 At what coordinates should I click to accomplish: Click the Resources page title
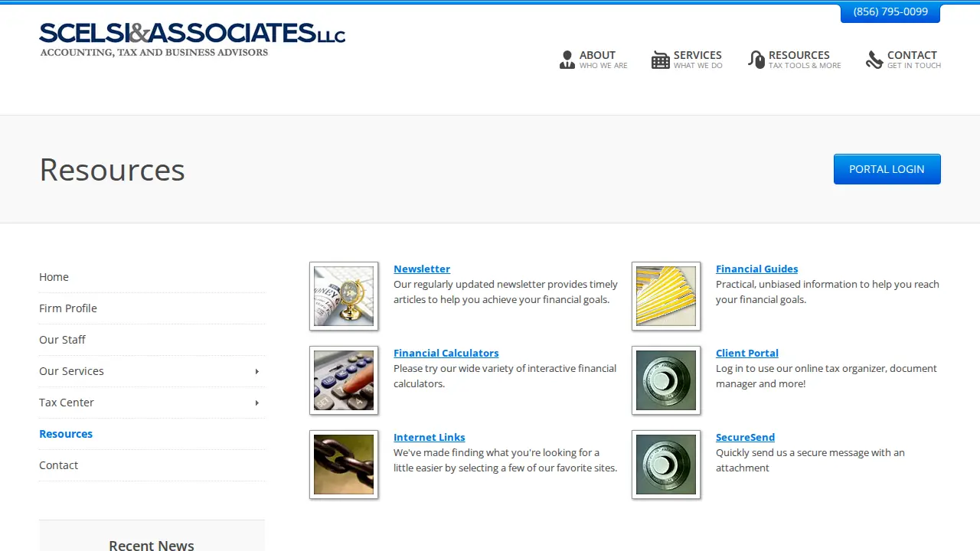tap(112, 169)
